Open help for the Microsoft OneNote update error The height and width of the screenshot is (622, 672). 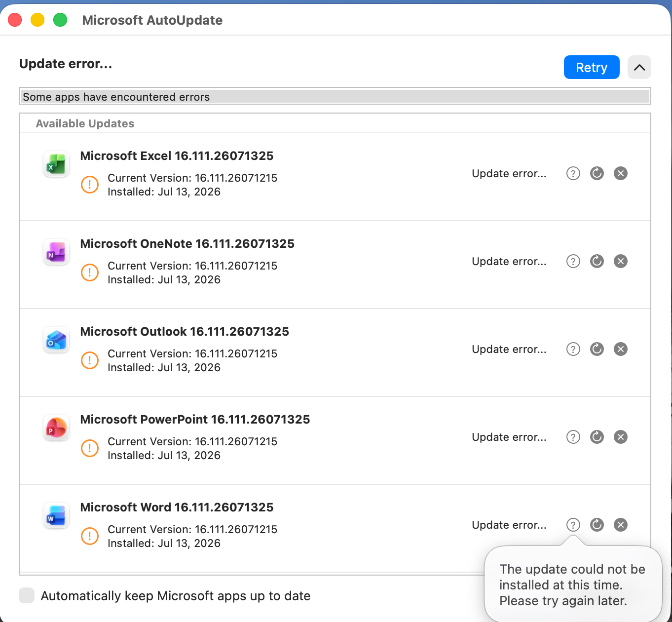(573, 261)
